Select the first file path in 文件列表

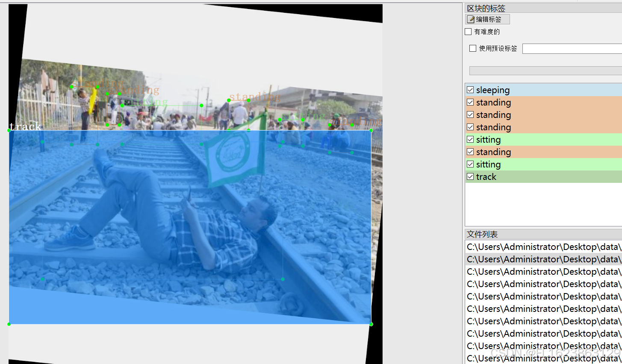[x=543, y=247]
